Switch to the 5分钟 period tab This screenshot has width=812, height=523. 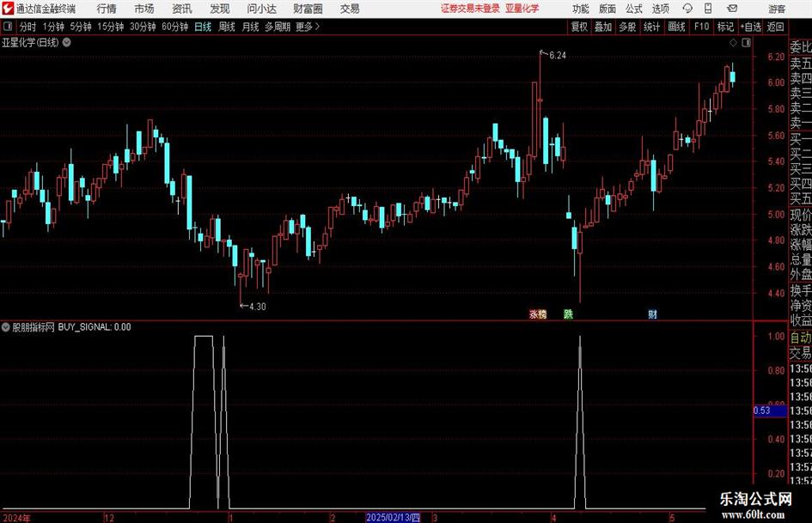pos(81,27)
